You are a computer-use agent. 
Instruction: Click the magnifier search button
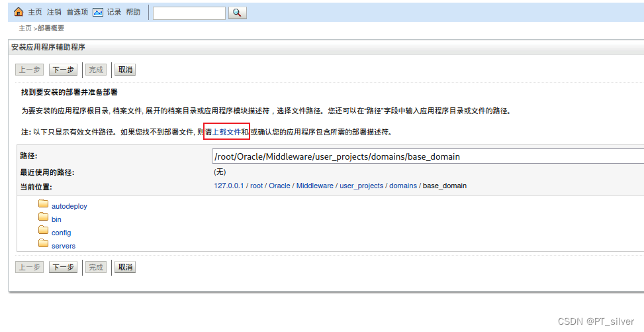237,13
